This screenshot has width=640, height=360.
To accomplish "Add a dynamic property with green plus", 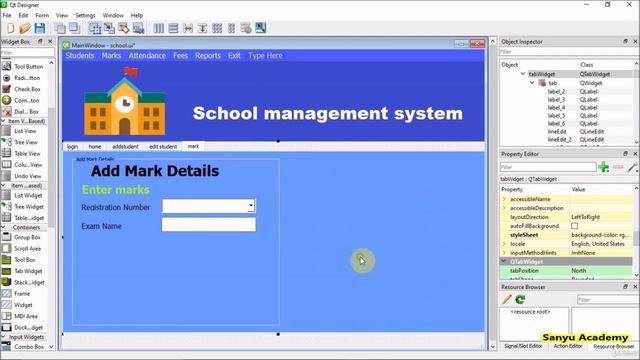I will 603,167.
